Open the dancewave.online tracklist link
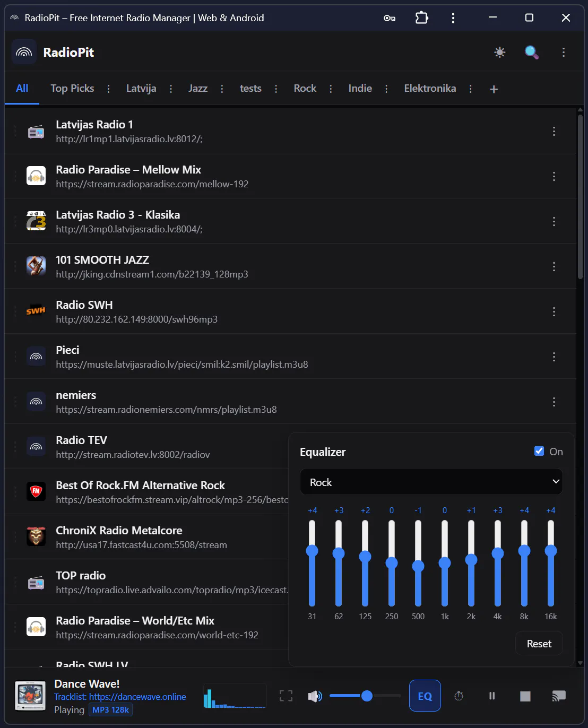 coord(137,697)
